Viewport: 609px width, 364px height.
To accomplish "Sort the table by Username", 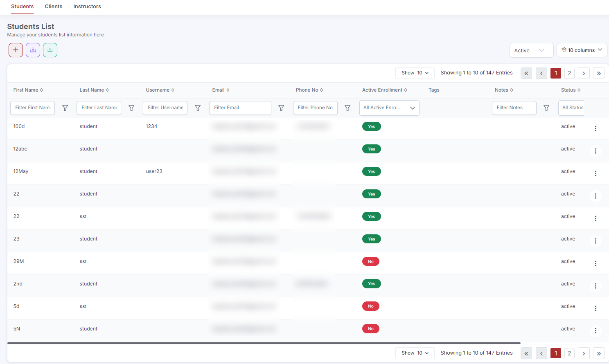I will 160,90.
